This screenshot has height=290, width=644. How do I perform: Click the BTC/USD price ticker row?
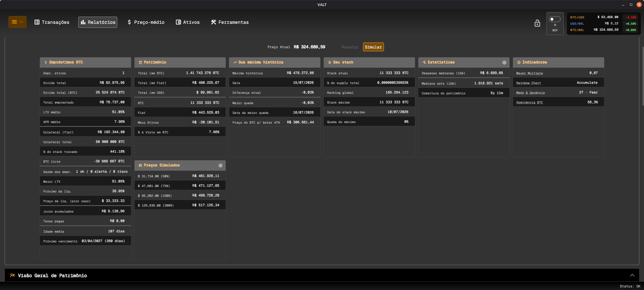603,17
